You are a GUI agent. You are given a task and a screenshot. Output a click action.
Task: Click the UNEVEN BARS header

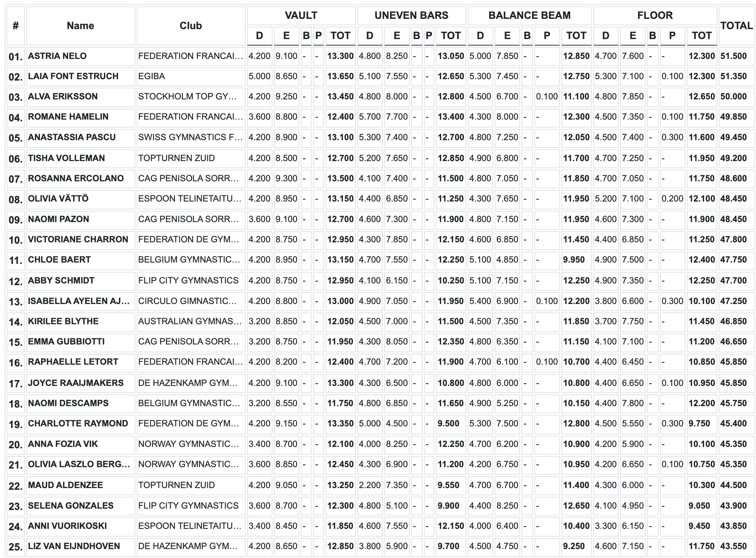coord(411,15)
